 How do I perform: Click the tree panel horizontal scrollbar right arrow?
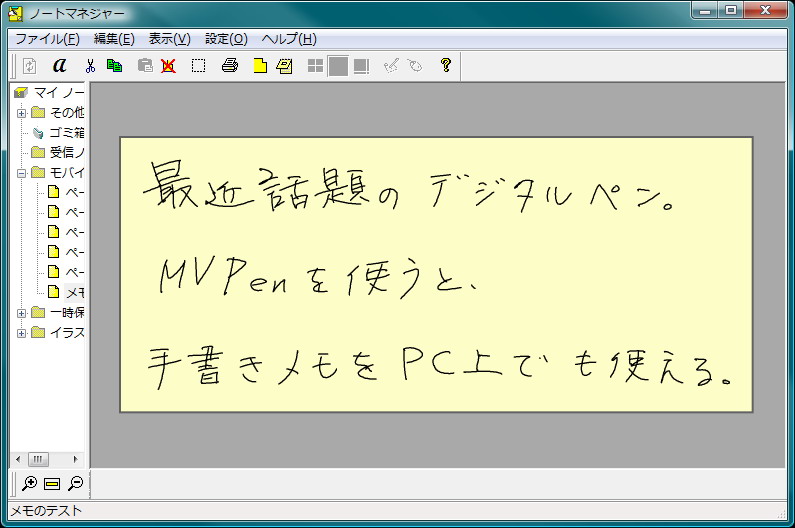pyautogui.click(x=76, y=459)
